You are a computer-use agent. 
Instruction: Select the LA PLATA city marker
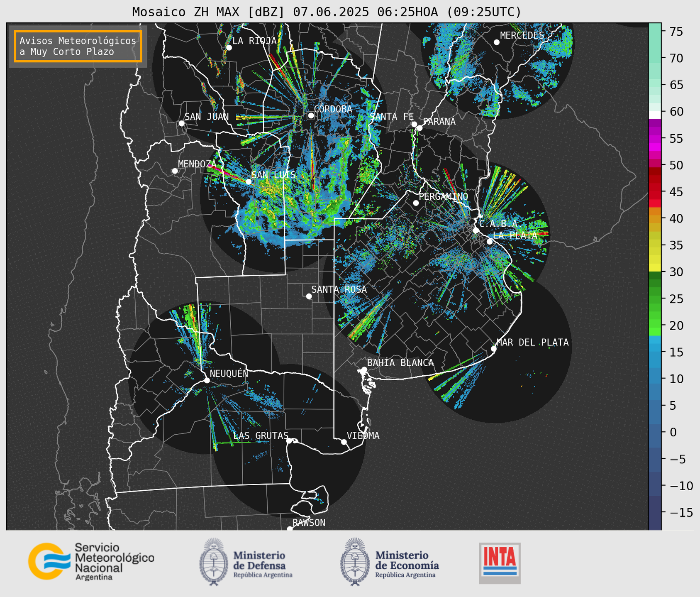tap(490, 242)
